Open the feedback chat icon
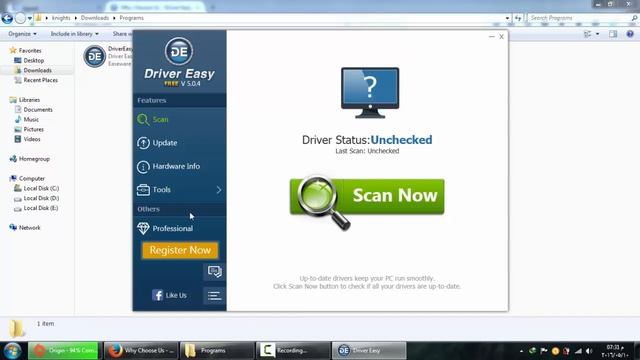The image size is (640, 360). 214,271
